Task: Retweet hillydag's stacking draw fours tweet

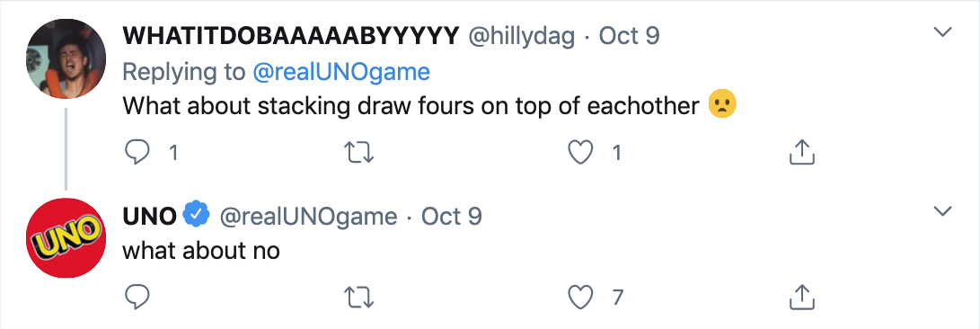Action: point(359,152)
